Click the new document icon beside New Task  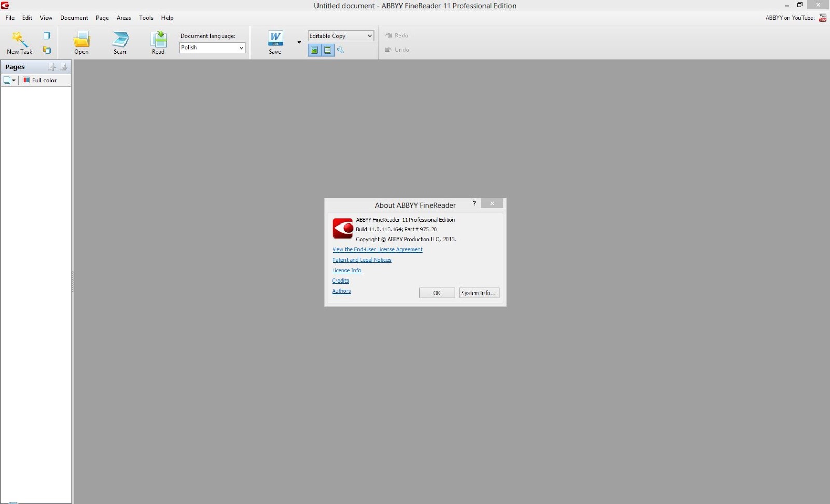click(47, 36)
